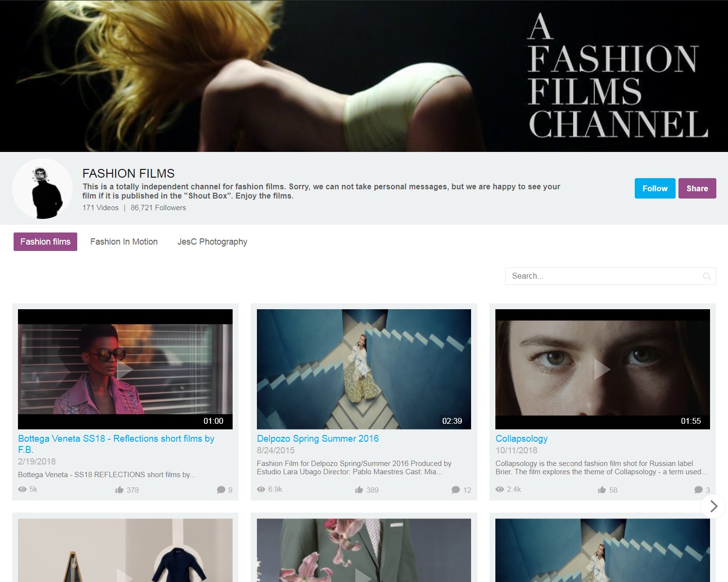
Task: Click the next arrow chevron on the right
Action: [713, 506]
